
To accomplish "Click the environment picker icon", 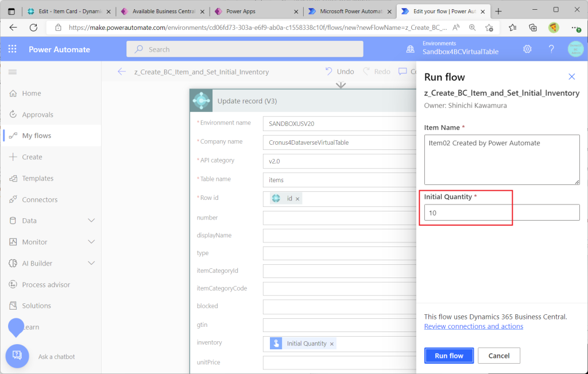I will 411,49.
